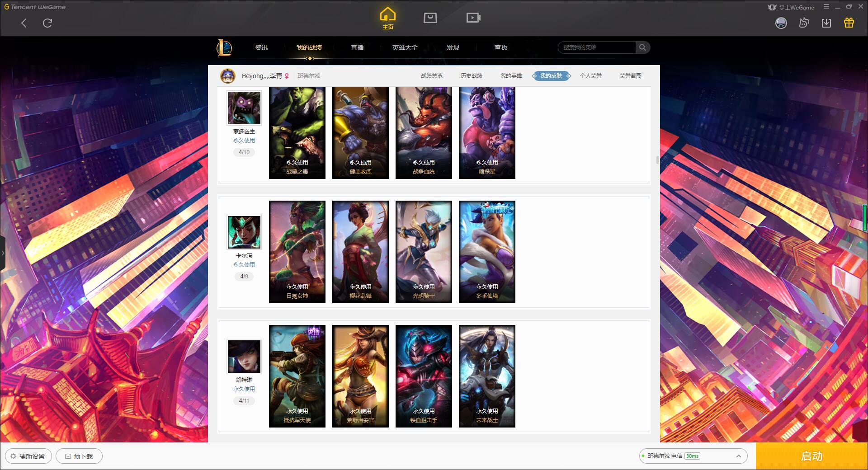Open the 查找 tab
The image size is (868, 470).
pyautogui.click(x=501, y=47)
